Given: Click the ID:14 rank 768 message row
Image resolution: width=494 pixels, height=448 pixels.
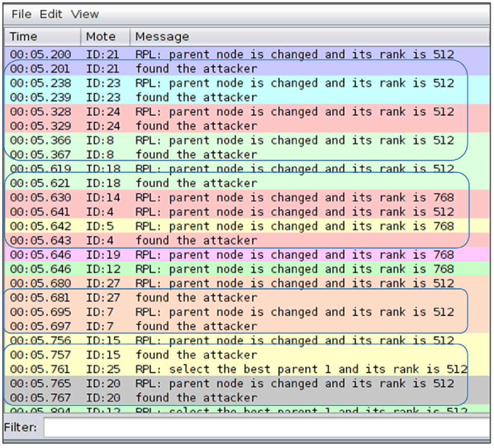Looking at the screenshot, I should 247,198.
